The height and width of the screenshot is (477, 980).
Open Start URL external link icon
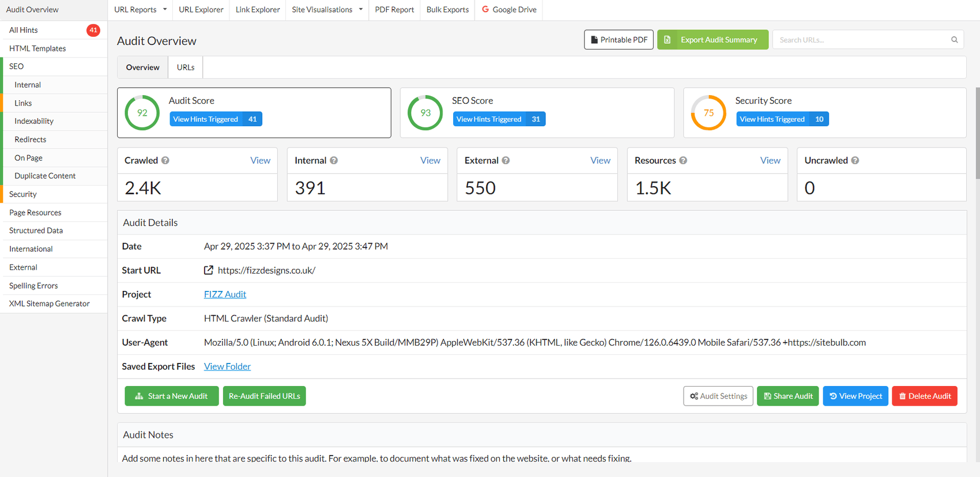(x=209, y=270)
